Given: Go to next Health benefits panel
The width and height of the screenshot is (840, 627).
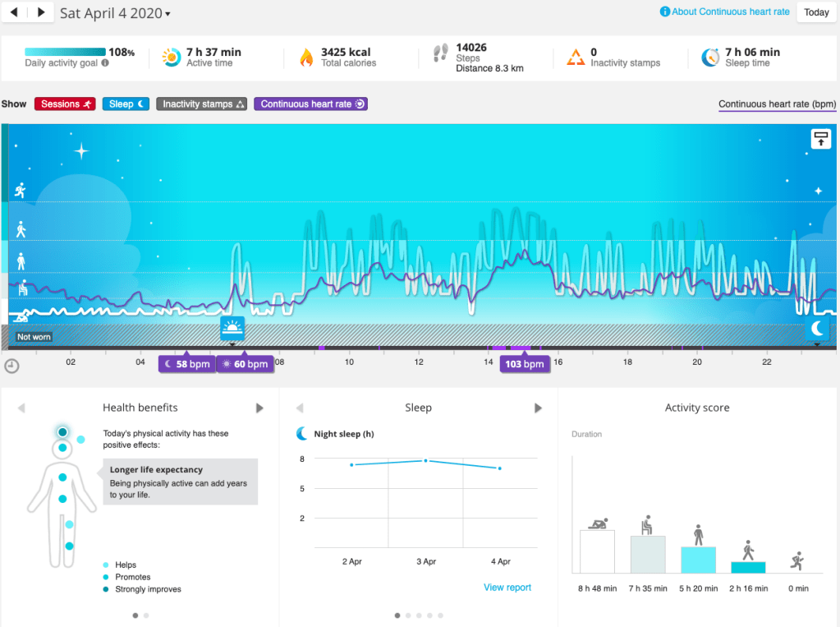Looking at the screenshot, I should (x=259, y=408).
